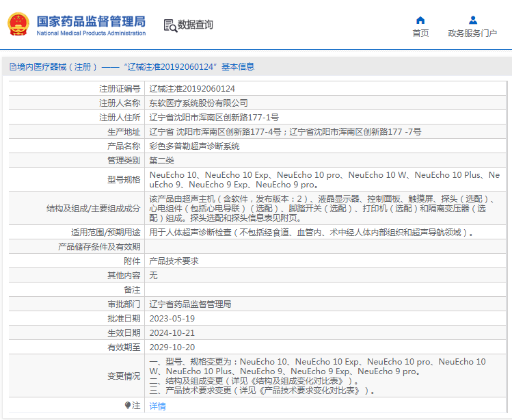512x420 pixels.
Task: Click approval date 2023-05-19
Action: click(172, 319)
